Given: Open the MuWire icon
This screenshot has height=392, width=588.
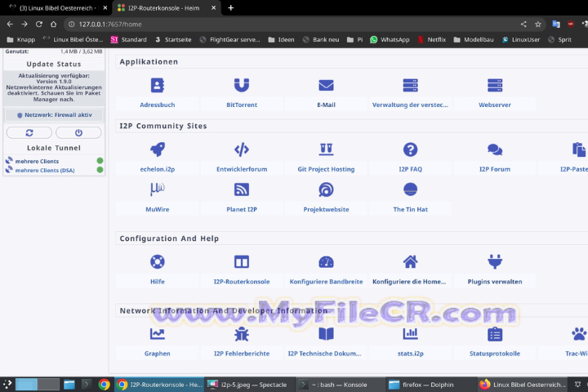Looking at the screenshot, I should (157, 189).
